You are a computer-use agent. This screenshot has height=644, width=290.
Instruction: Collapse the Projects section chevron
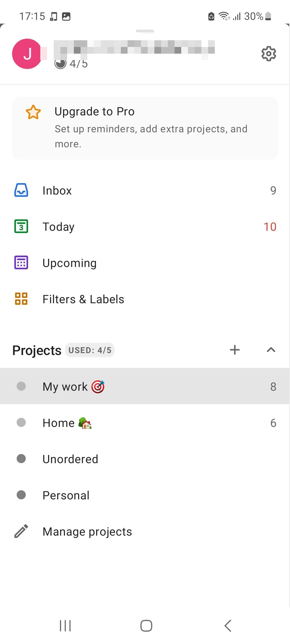(x=271, y=350)
